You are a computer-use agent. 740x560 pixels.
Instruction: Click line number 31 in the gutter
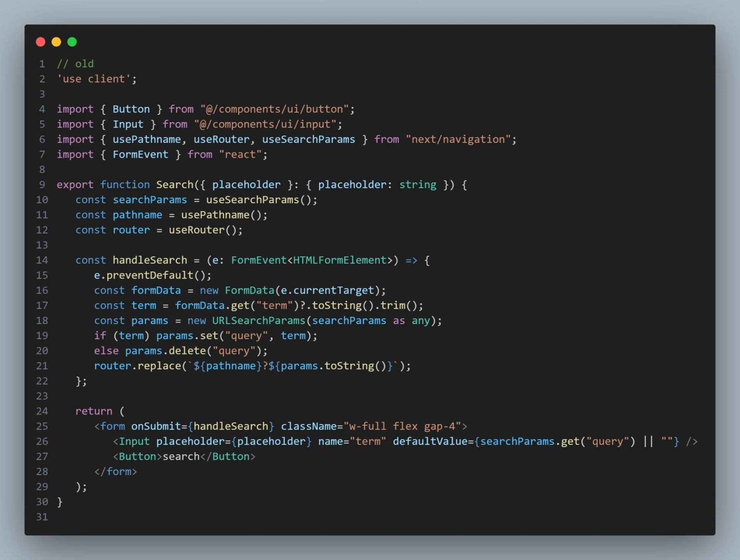pyautogui.click(x=42, y=517)
